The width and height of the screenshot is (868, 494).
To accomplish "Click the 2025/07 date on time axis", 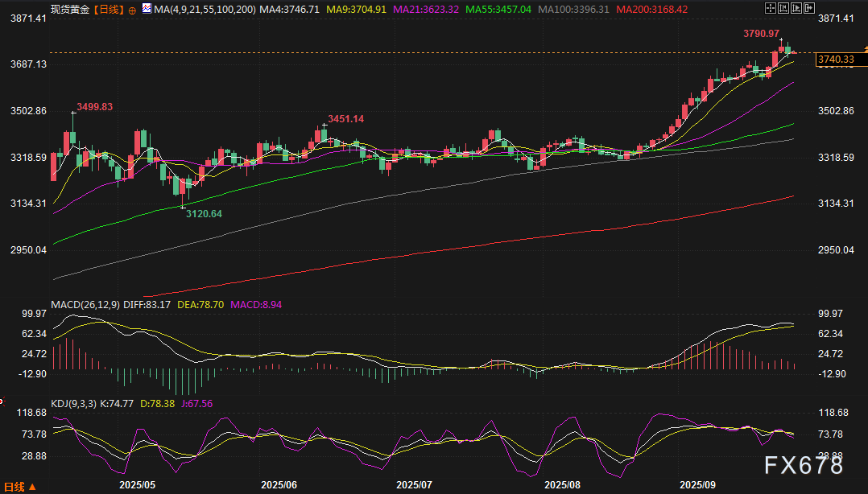I will [415, 486].
